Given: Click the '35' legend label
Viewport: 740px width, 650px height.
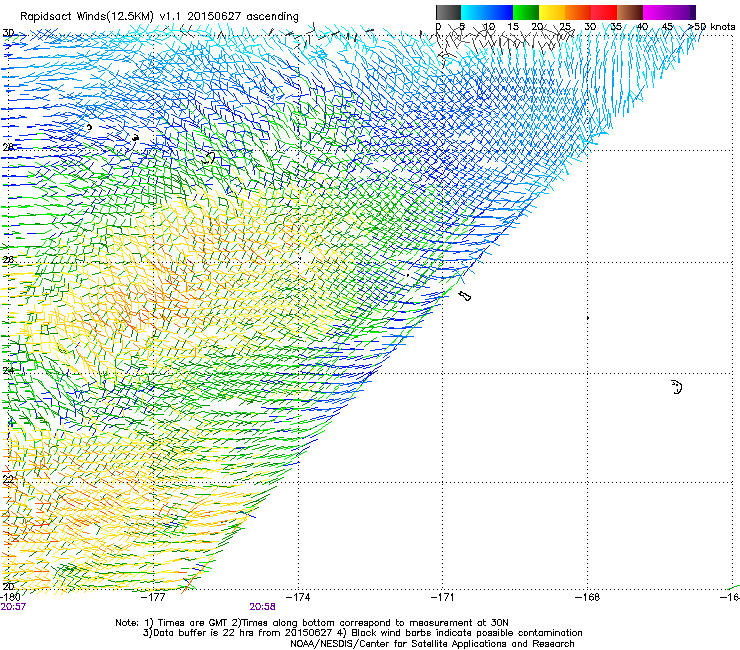Looking at the screenshot, I should [x=616, y=27].
